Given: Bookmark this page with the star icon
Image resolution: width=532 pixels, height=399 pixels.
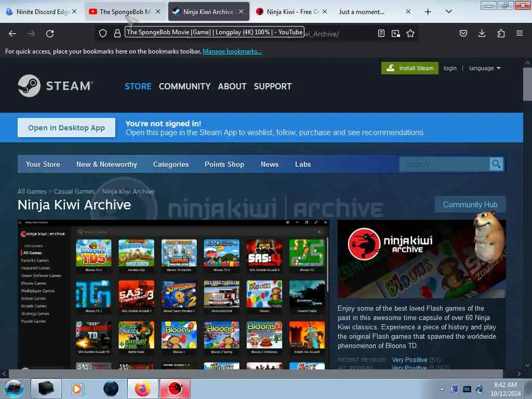Looking at the screenshot, I should (x=410, y=33).
